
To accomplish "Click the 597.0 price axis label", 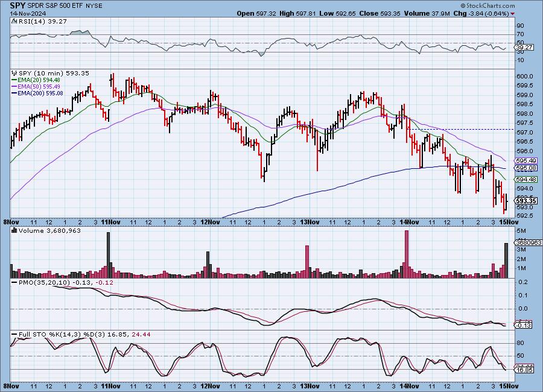I will point(525,132).
